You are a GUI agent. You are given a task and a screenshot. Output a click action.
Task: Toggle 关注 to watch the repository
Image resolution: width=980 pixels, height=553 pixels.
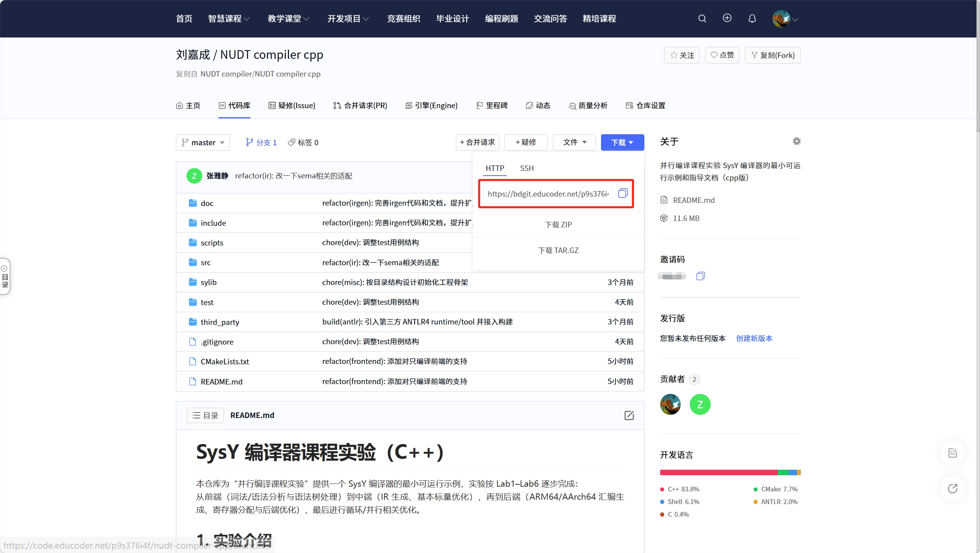(681, 55)
